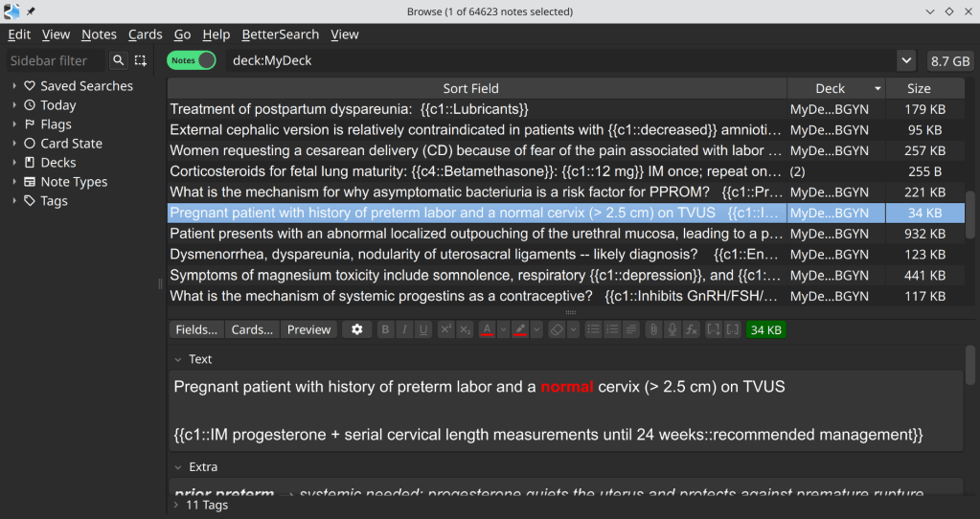Viewport: 980px width, 519px height.
Task: Expand the 11 Tags section
Action: (x=175, y=505)
